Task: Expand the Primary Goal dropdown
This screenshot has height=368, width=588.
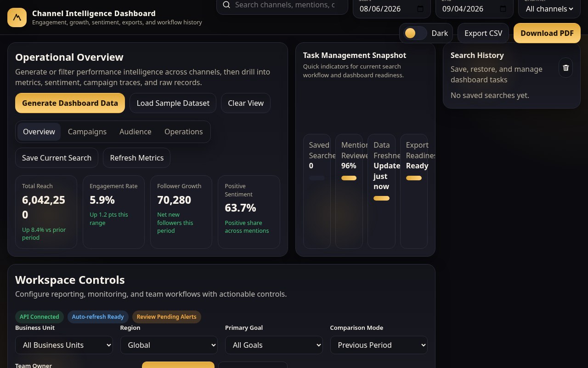Action: click(274, 345)
